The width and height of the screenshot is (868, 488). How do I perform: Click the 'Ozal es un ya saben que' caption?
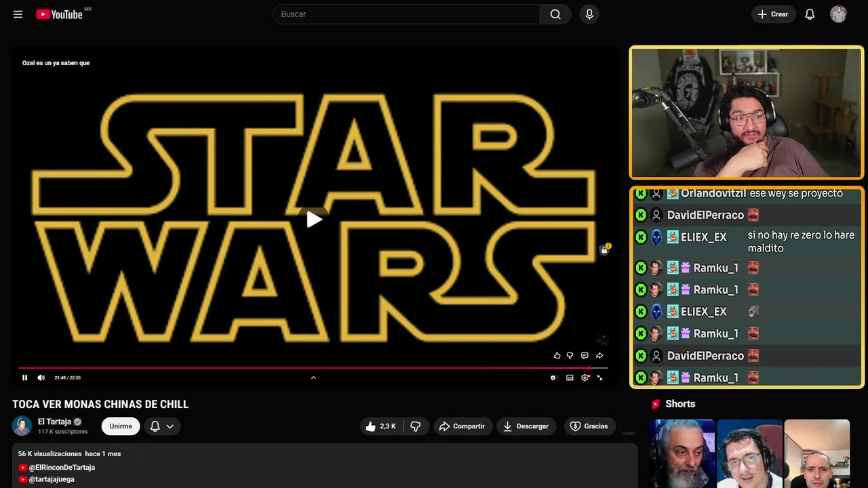click(x=56, y=63)
